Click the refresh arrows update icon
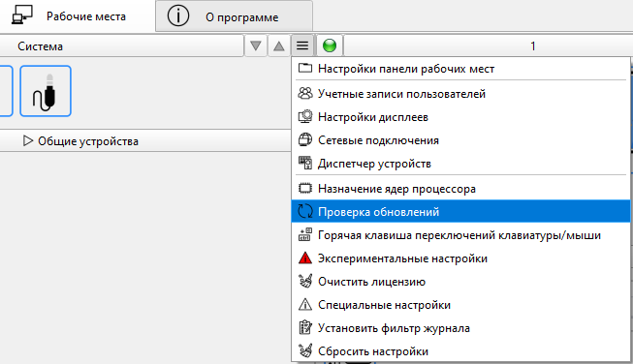Screen dimensions: 633x364 pos(305,211)
